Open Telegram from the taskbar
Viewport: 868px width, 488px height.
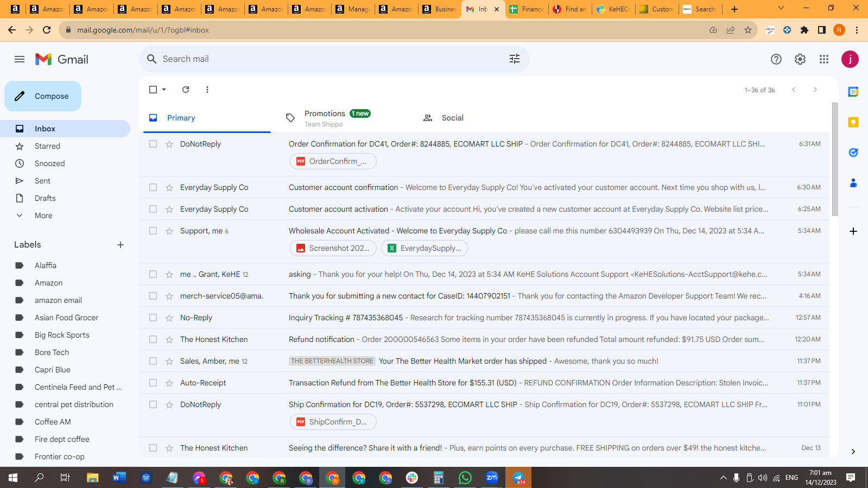click(x=518, y=478)
